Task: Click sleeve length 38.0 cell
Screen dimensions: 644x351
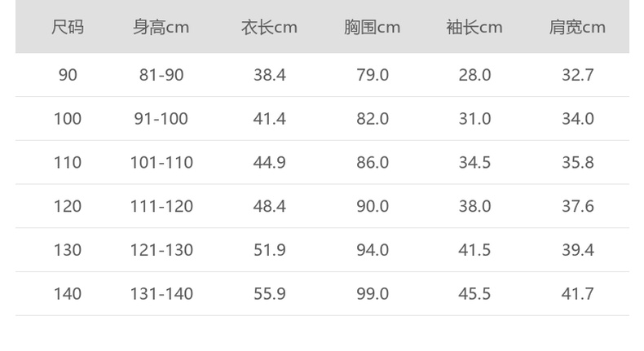Action: 474,207
